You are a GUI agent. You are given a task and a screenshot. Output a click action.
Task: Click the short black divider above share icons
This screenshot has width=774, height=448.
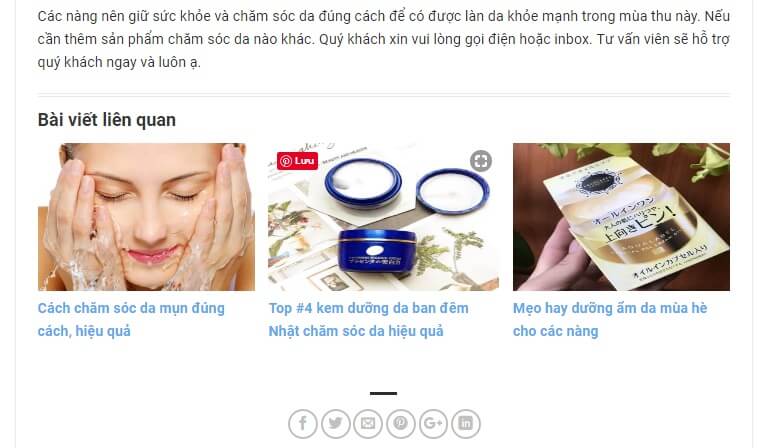click(384, 393)
